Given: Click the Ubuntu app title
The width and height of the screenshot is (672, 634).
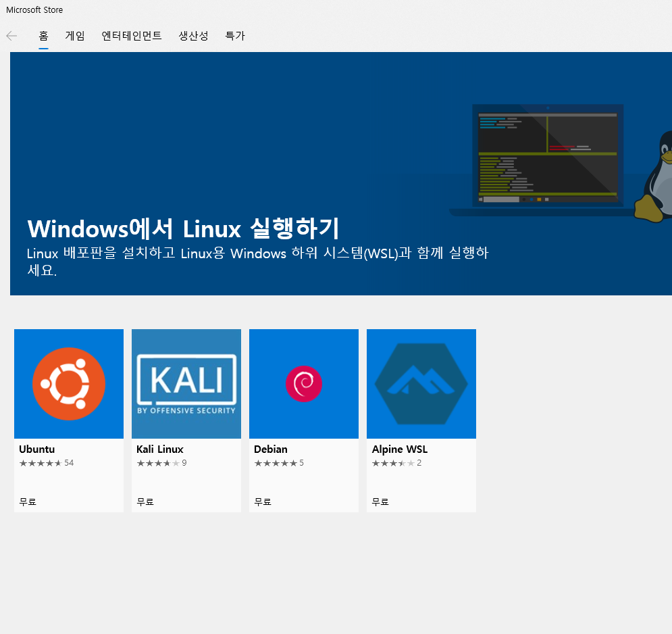Looking at the screenshot, I should (x=37, y=449).
